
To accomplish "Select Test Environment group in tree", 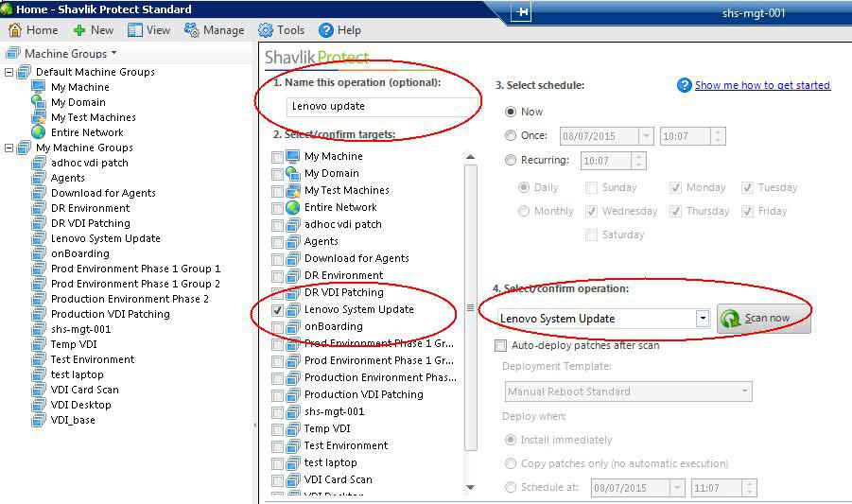I will pyautogui.click(x=93, y=359).
